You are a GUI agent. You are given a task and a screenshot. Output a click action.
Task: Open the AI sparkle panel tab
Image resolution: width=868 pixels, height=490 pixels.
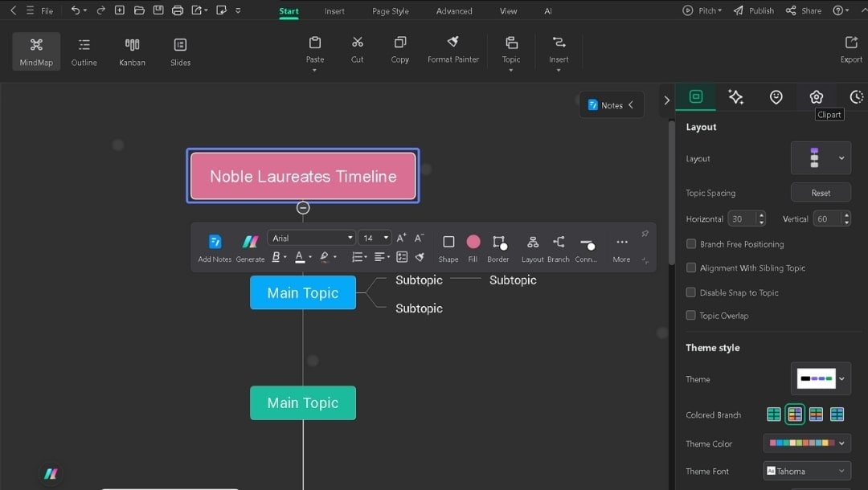click(735, 97)
